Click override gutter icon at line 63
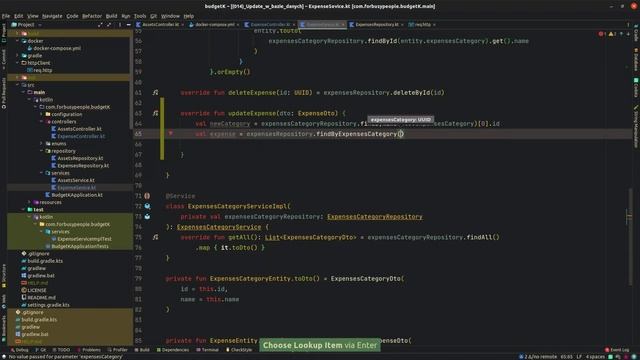The height and width of the screenshot is (360, 640). (156, 113)
